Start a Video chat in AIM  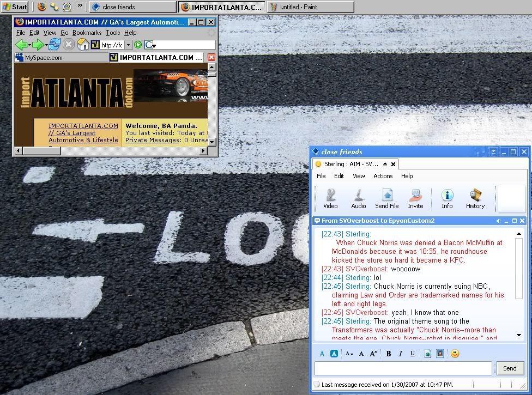330,199
